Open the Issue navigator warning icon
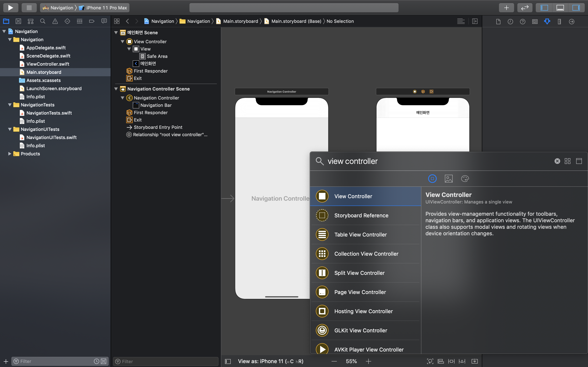Image resolution: width=588 pixels, height=367 pixels. [x=55, y=21]
